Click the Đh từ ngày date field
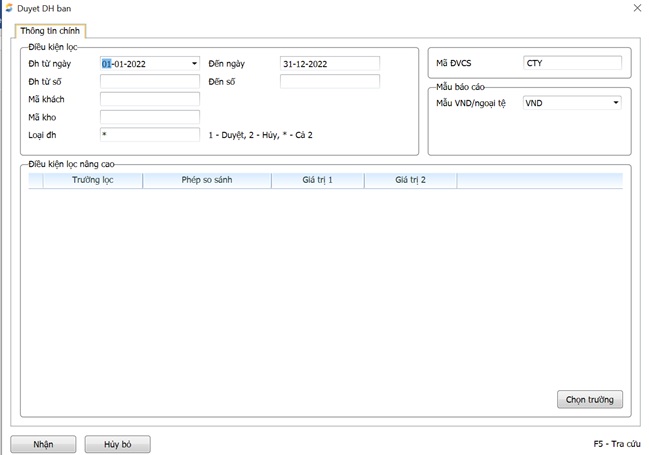649x455 pixels. coord(145,63)
